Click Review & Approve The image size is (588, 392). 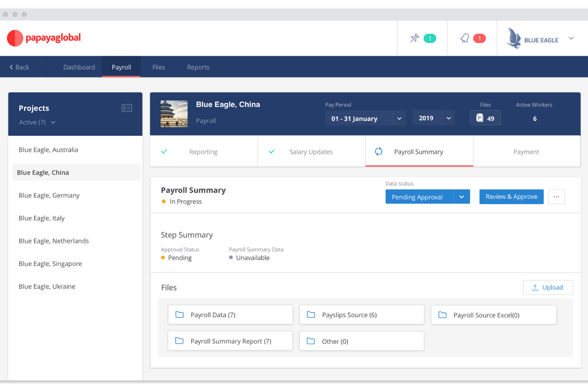pos(511,197)
